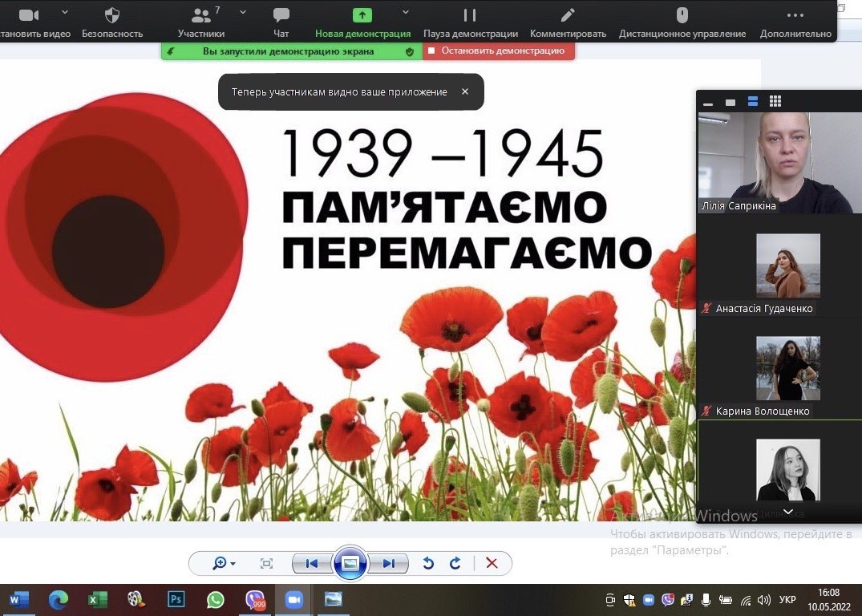
Task: Click the muted mic icon beside Карина Волощенко
Action: [x=706, y=411]
